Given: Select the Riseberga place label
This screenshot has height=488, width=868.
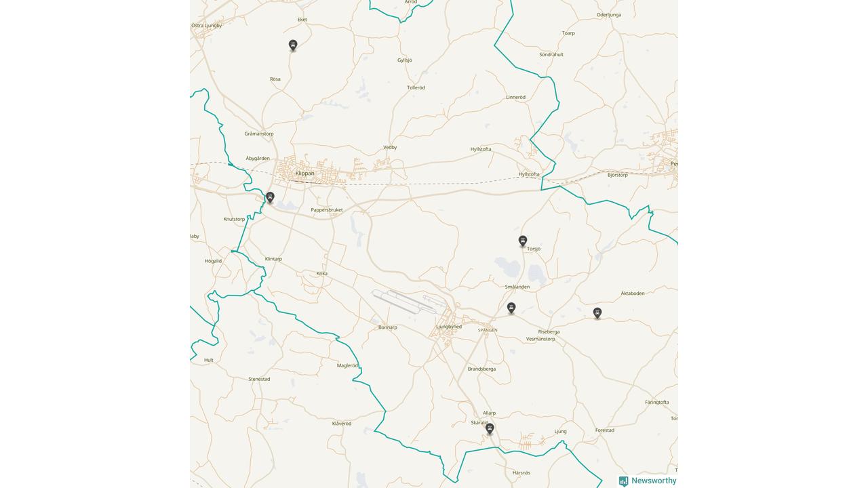Looking at the screenshot, I should (x=549, y=332).
